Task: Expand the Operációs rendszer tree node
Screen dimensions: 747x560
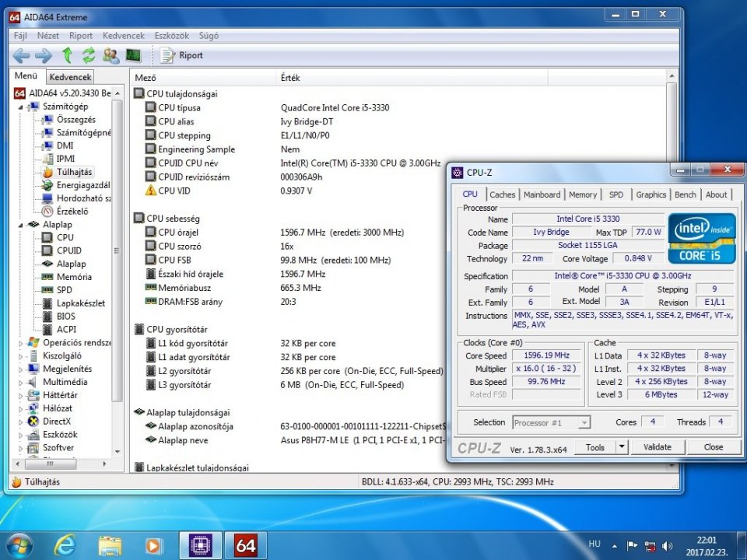Action: point(21,342)
